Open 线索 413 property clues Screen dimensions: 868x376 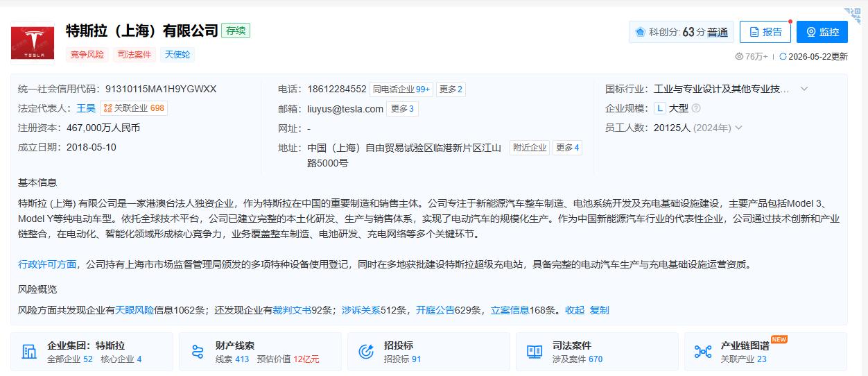click(232, 359)
